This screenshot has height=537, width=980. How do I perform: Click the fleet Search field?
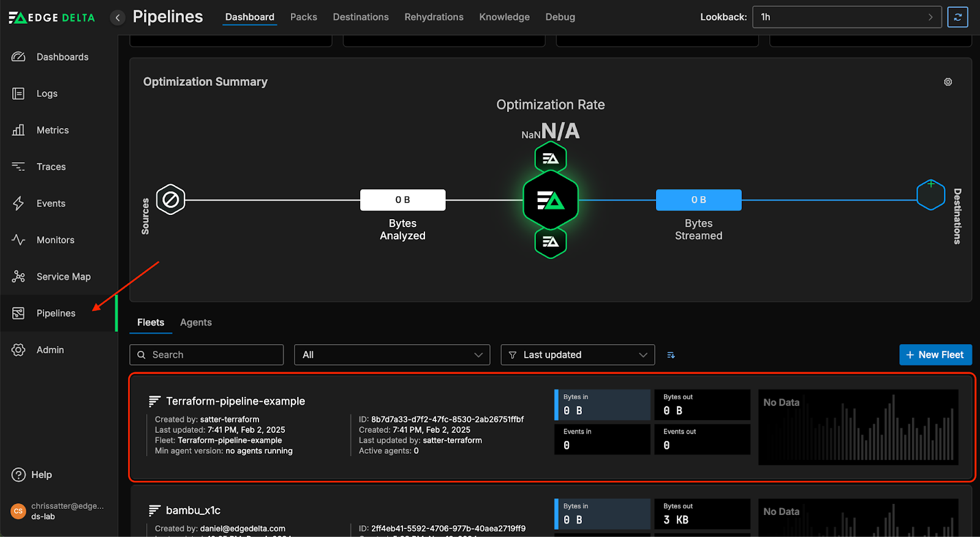(206, 355)
